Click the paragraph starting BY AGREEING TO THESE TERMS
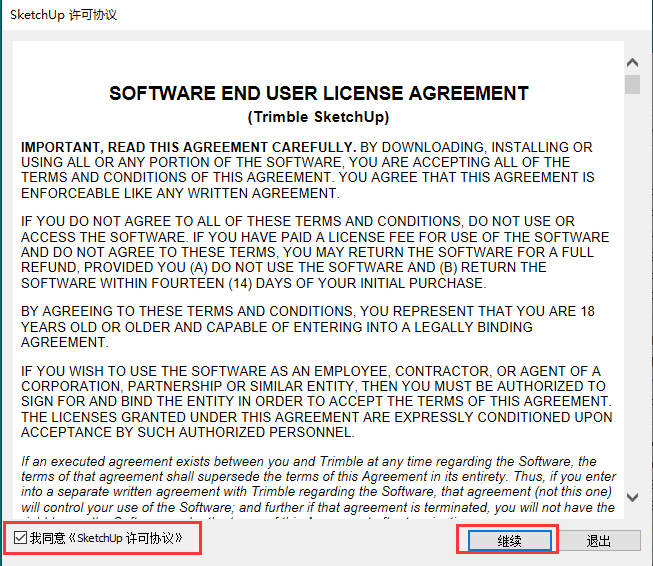This screenshot has height=566, width=653. coord(308,327)
